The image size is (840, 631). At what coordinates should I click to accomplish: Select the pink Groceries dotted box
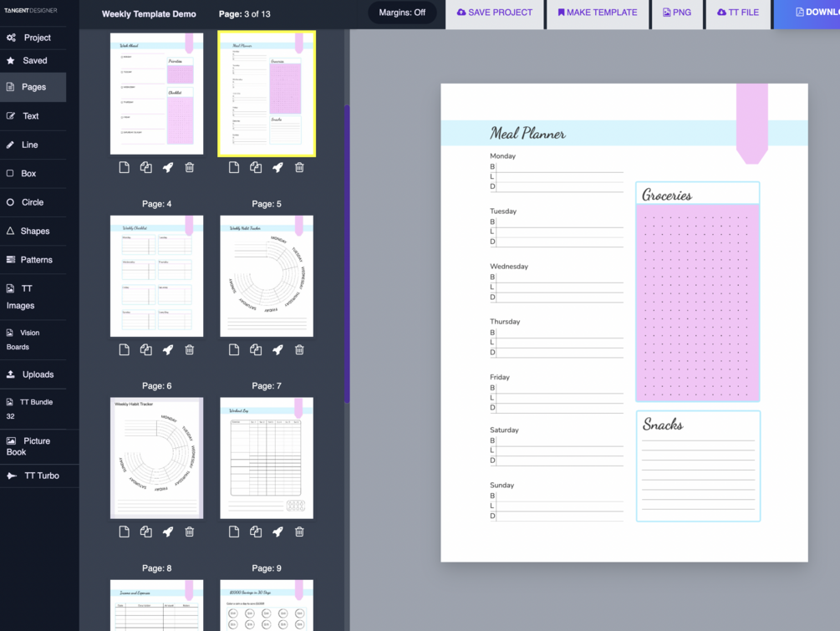click(698, 303)
